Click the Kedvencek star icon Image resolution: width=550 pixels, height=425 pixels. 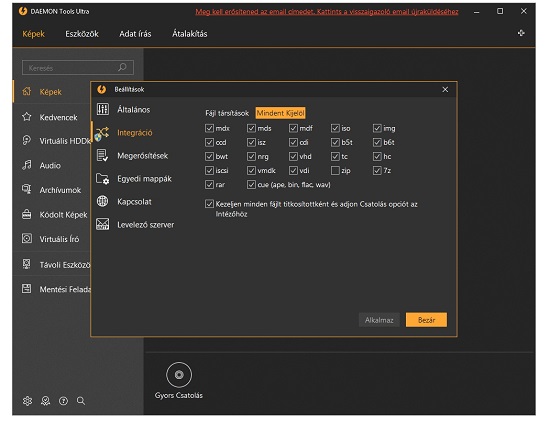coord(27,116)
